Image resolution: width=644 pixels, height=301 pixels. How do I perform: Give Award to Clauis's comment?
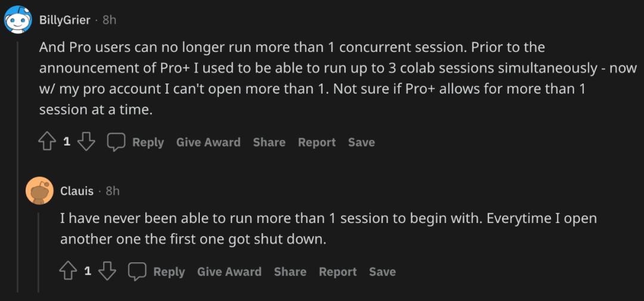[229, 272]
